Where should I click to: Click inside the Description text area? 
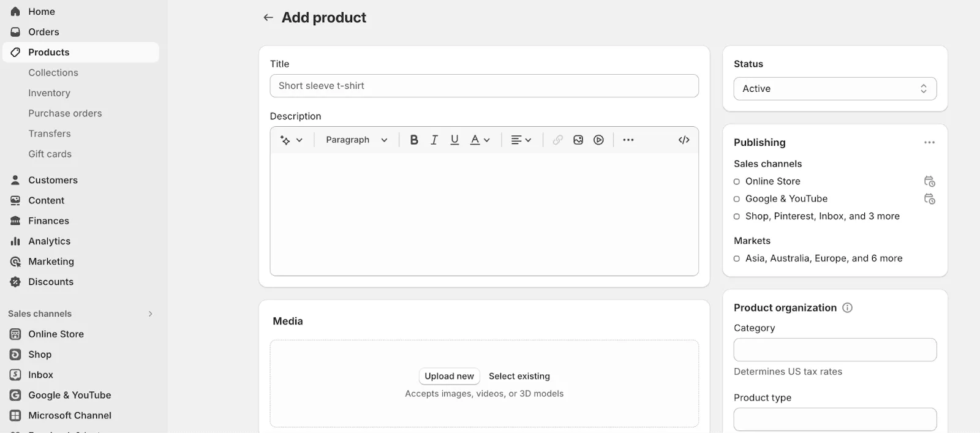484,214
